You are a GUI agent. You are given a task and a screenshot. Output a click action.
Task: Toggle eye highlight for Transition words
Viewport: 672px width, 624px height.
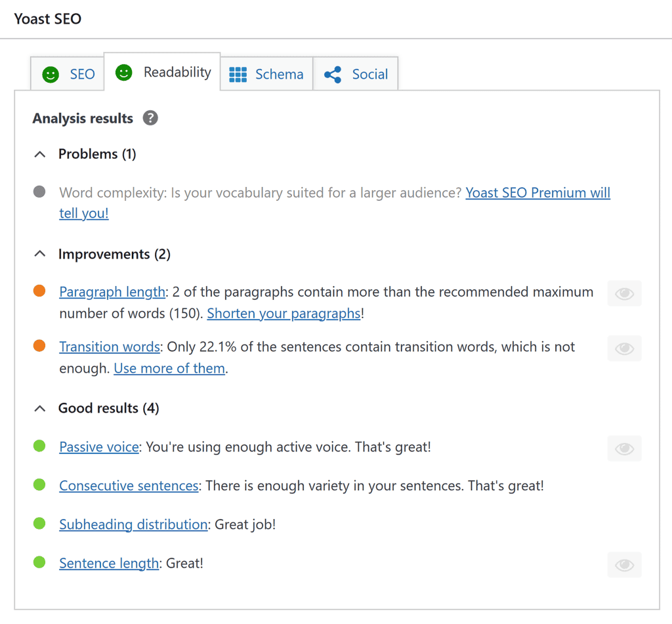pyautogui.click(x=624, y=348)
